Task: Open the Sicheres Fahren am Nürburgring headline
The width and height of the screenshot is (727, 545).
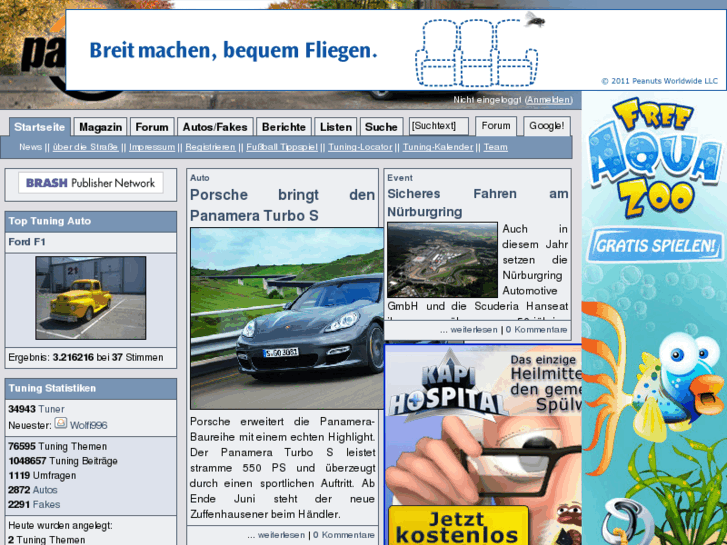Action: [478, 203]
